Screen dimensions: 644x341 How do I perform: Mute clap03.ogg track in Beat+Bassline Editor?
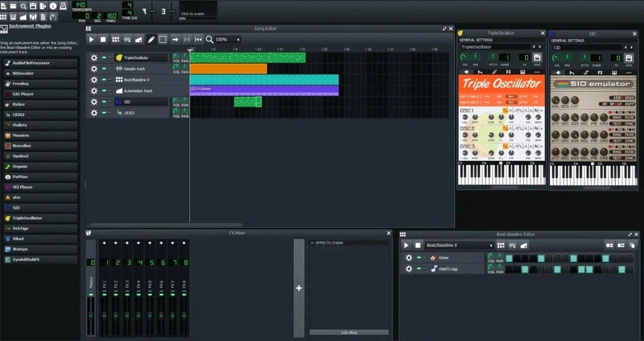(419, 269)
